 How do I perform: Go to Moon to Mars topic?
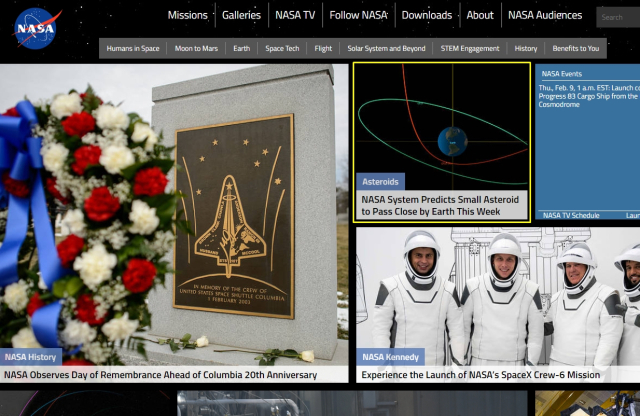(196, 48)
